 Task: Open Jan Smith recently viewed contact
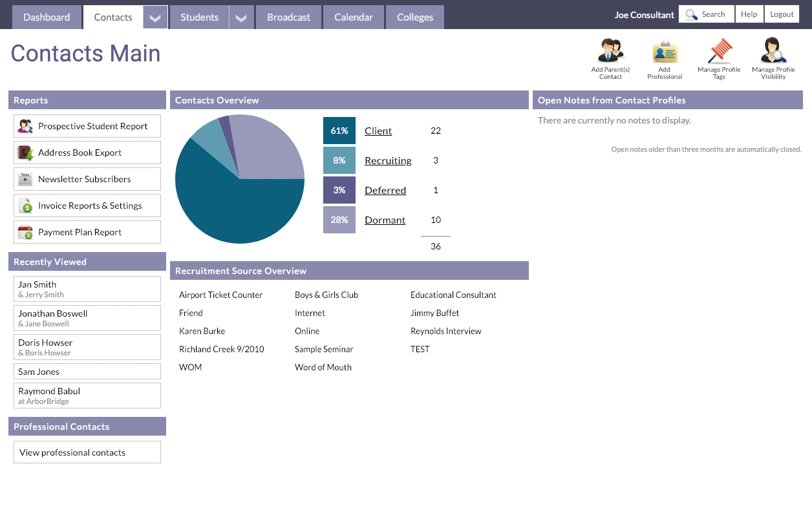87,289
